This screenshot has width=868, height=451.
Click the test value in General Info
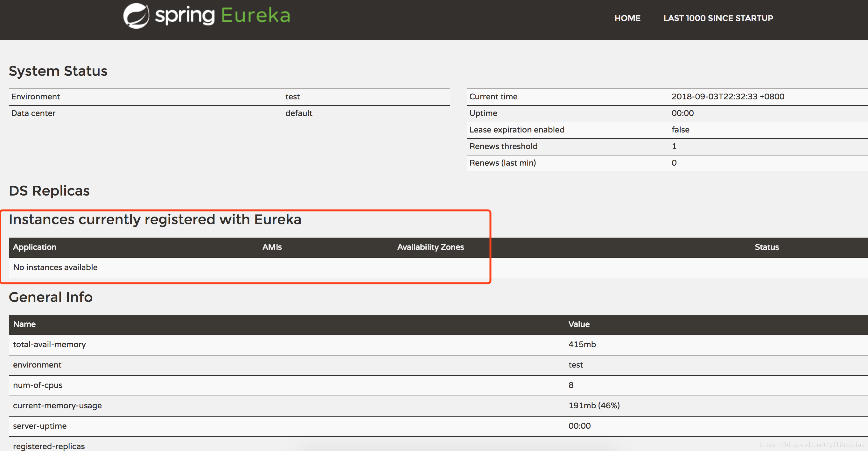[x=576, y=365]
